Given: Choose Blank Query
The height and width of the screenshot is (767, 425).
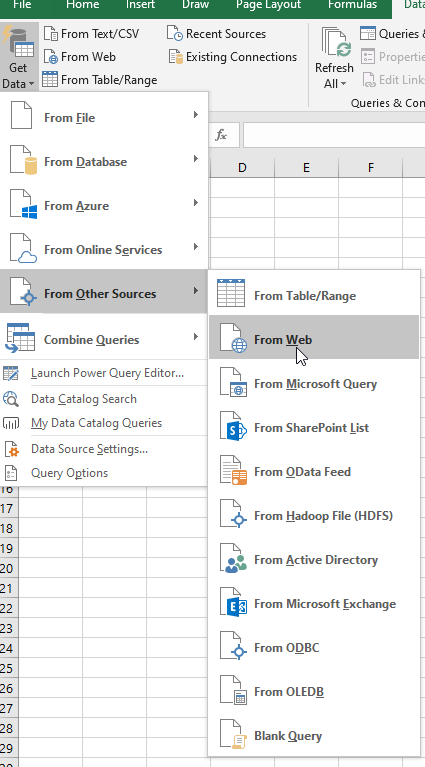Looking at the screenshot, I should click(314, 734).
